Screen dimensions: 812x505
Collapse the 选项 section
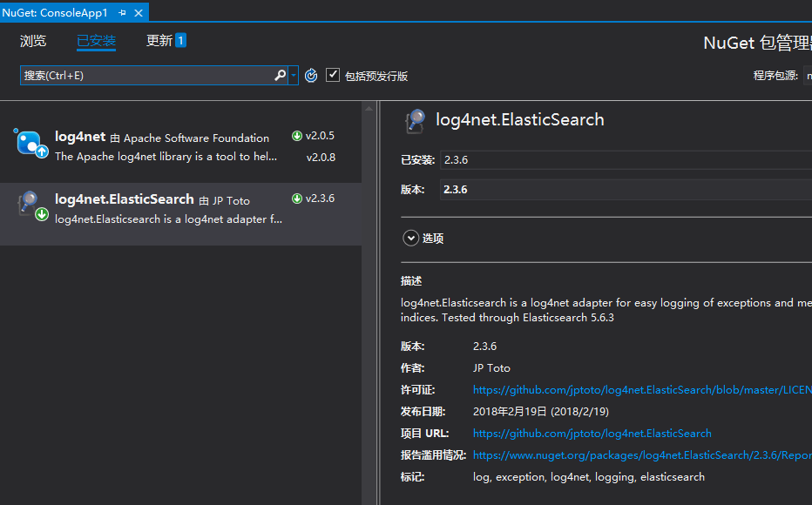click(x=410, y=238)
